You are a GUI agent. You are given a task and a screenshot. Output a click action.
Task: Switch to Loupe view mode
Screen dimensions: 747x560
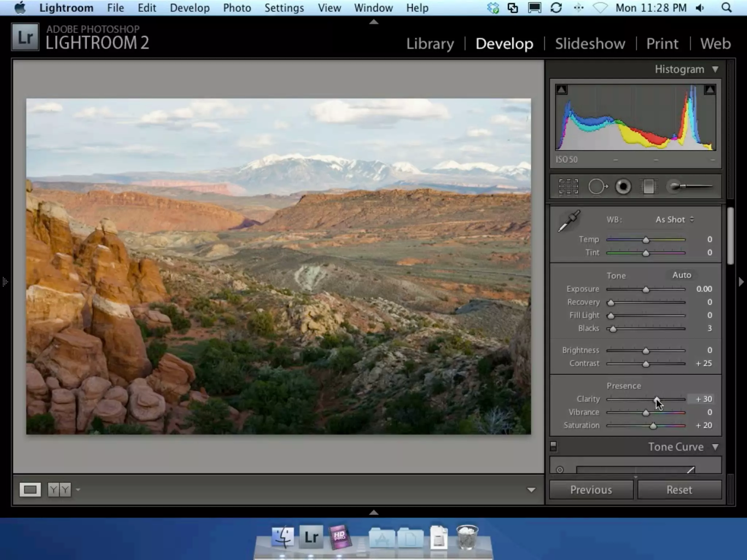click(x=30, y=490)
